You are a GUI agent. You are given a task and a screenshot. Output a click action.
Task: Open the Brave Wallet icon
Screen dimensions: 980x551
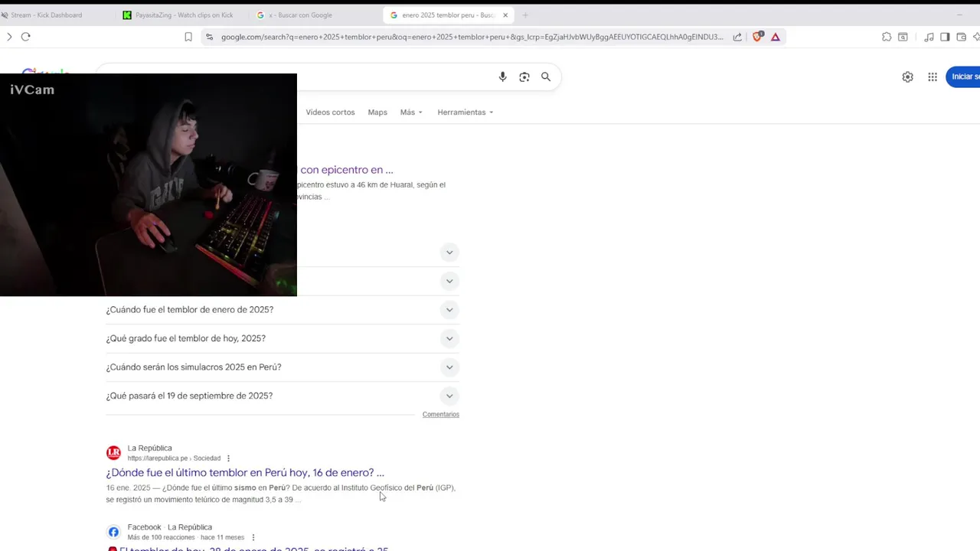coord(962,37)
